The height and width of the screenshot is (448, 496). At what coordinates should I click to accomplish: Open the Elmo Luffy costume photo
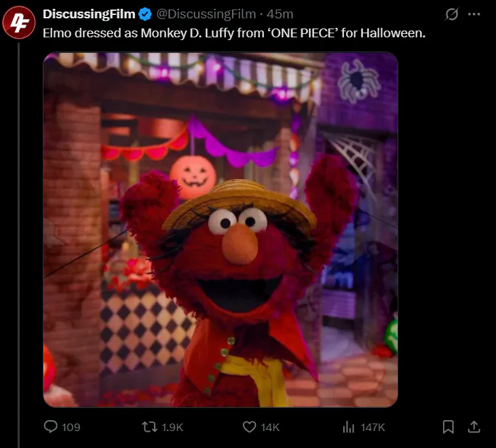(220, 272)
